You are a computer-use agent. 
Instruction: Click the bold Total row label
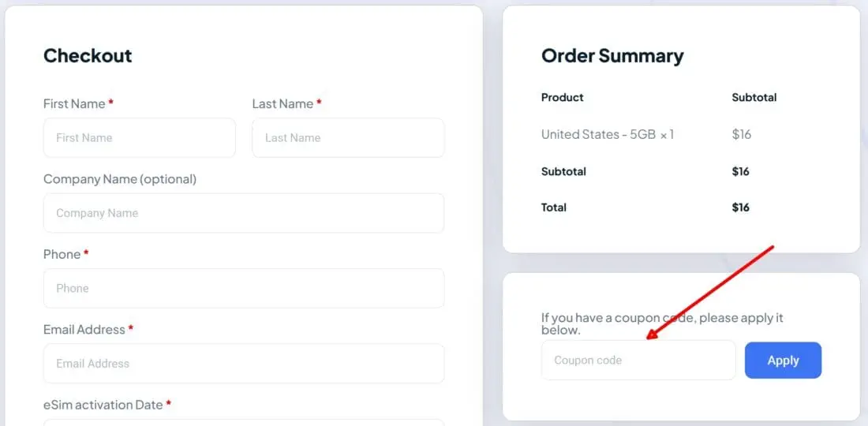(x=554, y=207)
